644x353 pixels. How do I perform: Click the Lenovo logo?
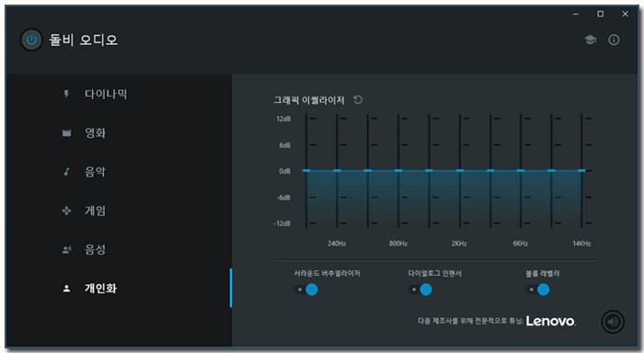click(x=551, y=321)
